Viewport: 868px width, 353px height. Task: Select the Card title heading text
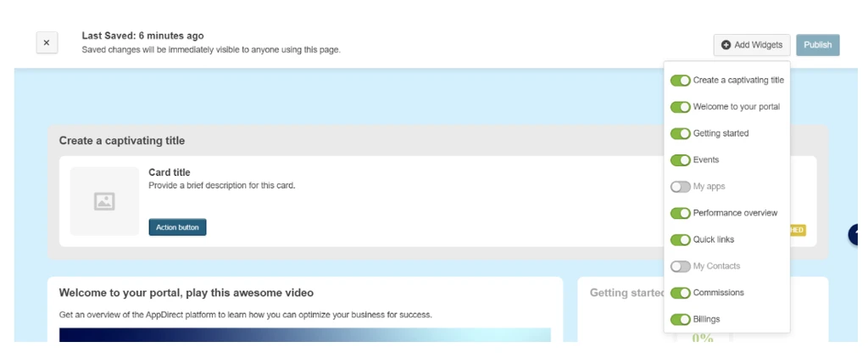pyautogui.click(x=170, y=173)
